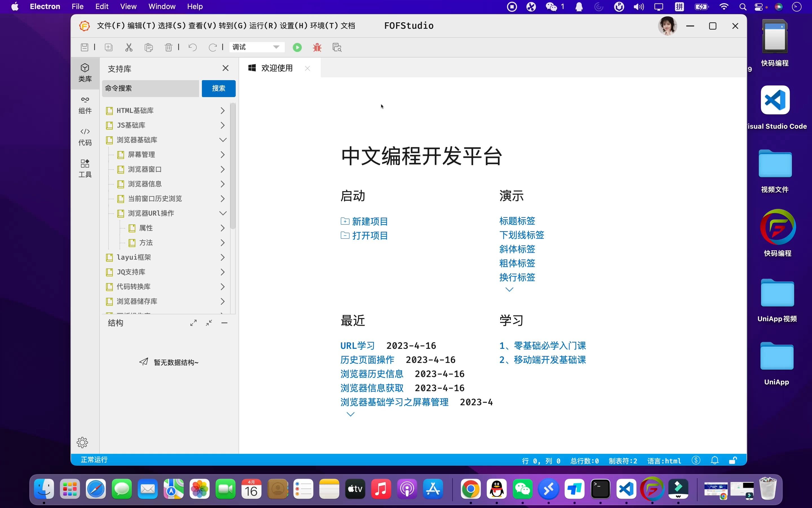This screenshot has width=812, height=508.
Task: Click 语言:html in status bar
Action: pyautogui.click(x=664, y=461)
